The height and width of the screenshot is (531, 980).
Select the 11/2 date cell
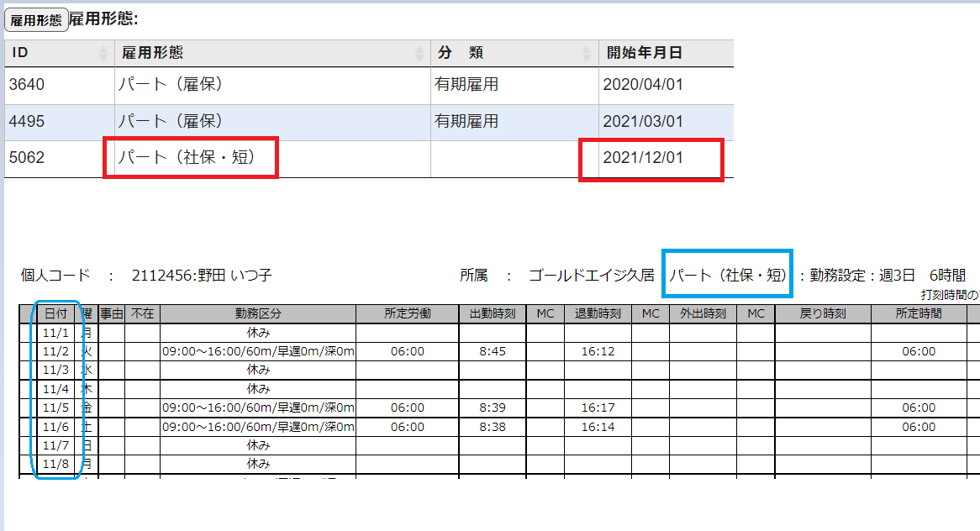pos(56,351)
